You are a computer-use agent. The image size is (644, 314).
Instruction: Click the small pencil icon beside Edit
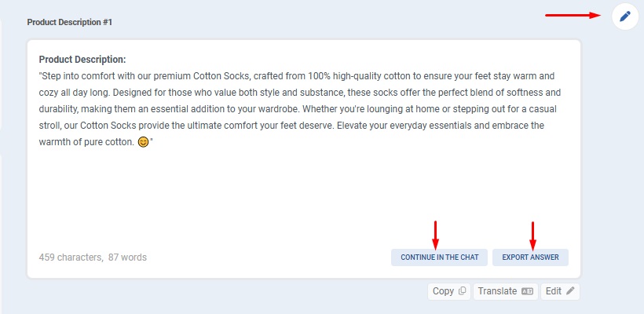(570, 291)
